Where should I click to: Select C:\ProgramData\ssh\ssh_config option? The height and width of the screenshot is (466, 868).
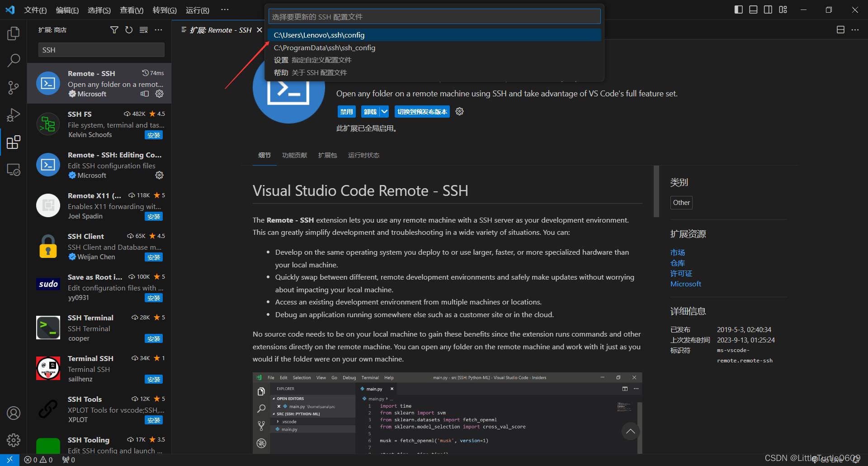click(434, 48)
